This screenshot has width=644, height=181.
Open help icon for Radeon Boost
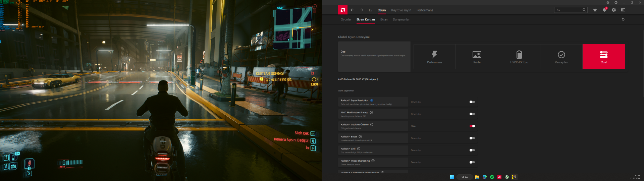[360, 137]
